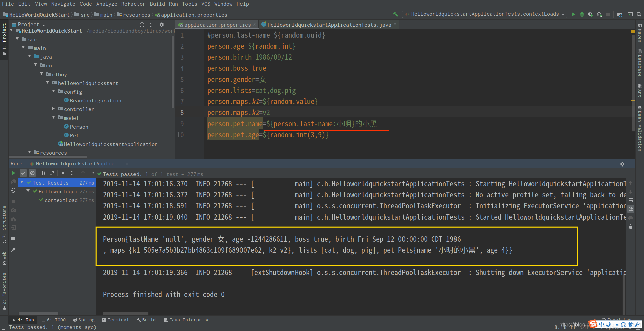This screenshot has height=331, width=644.
Task: Collapse the resources folder node
Action: tap(30, 152)
